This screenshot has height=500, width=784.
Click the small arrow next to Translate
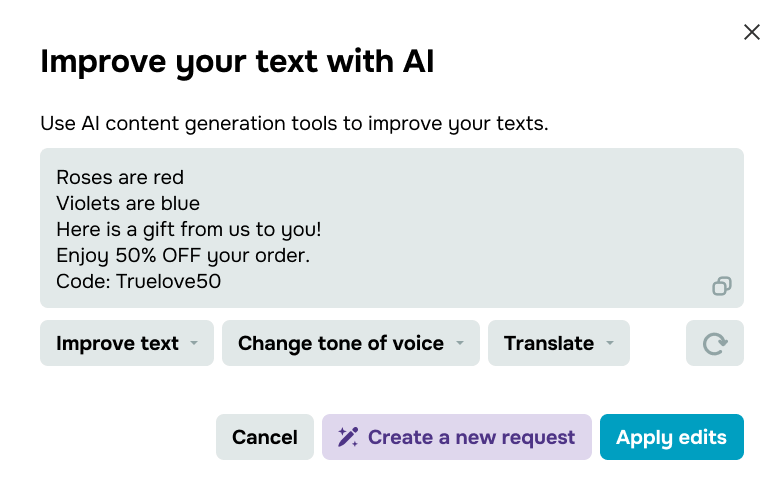(610, 343)
